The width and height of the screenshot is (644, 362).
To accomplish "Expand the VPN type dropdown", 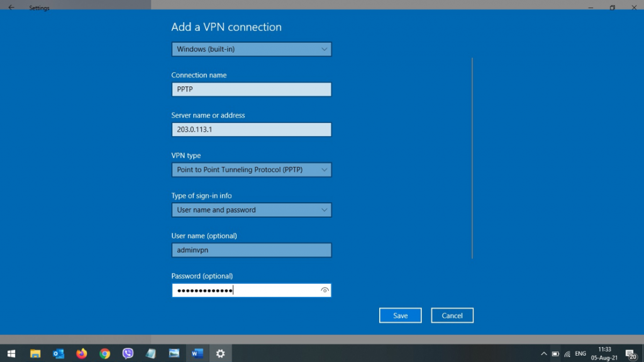I will (x=251, y=170).
